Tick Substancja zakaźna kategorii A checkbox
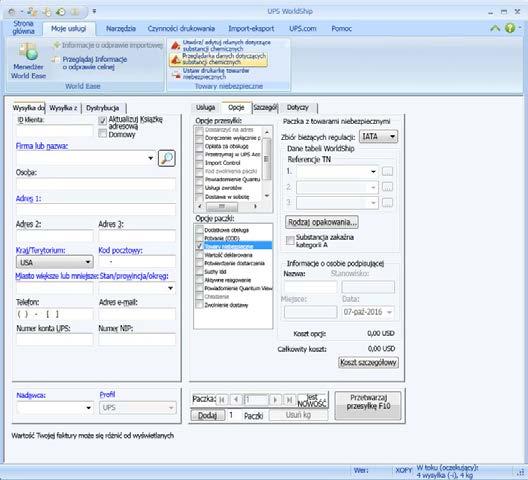 tap(290, 241)
